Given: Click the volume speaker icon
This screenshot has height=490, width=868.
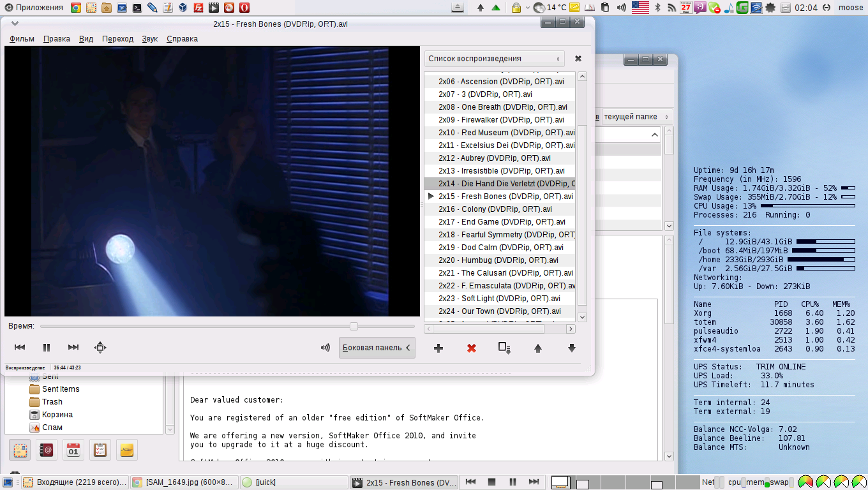Looking at the screenshot, I should (325, 348).
